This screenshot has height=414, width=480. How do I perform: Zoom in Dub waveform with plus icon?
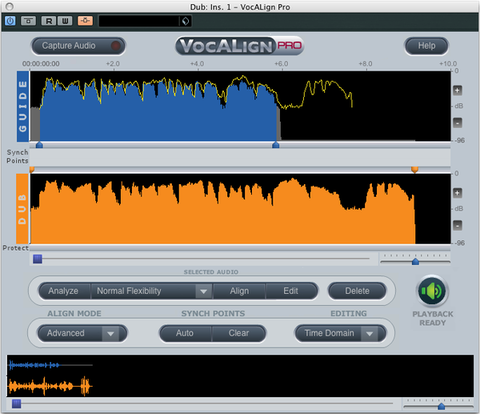point(457,193)
